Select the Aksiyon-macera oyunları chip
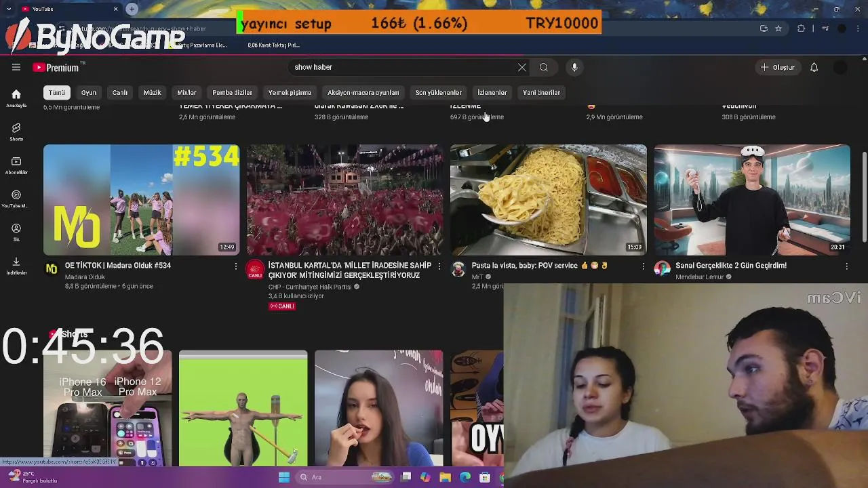 [363, 92]
